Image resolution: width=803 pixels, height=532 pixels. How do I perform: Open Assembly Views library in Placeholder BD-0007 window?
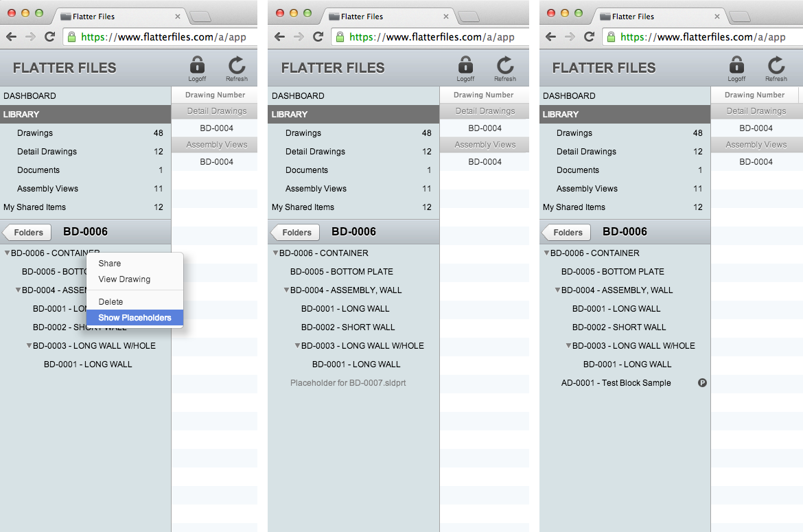(x=353, y=188)
